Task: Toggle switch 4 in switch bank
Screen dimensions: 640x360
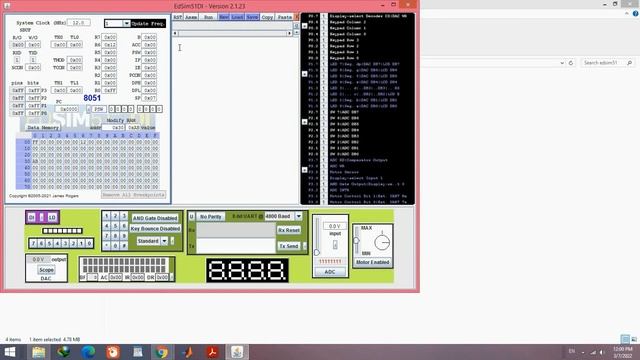Action: coord(57,244)
